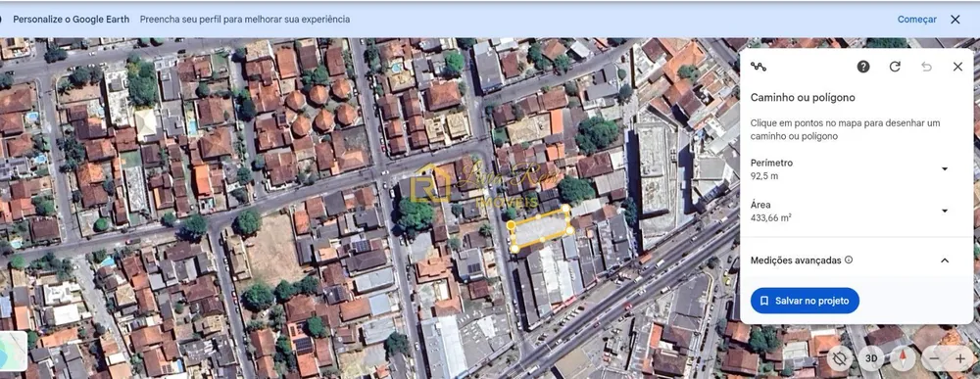Click the Medições avançadas label

coord(796,261)
